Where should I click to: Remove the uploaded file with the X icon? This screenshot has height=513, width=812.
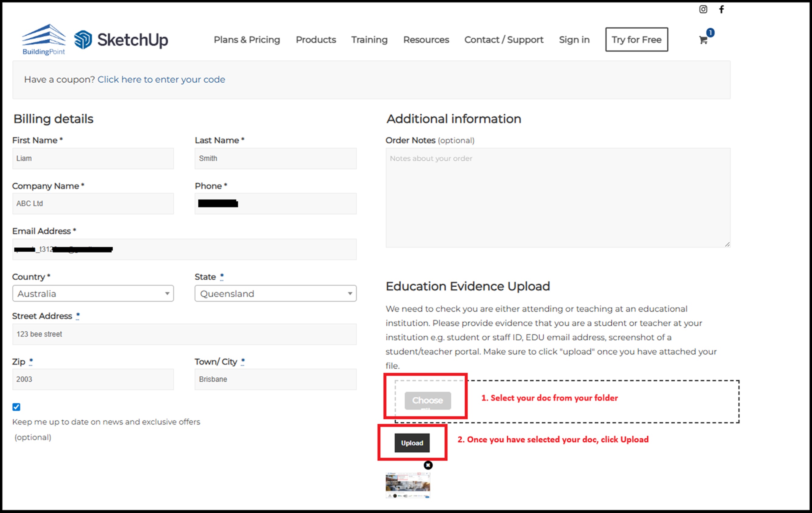click(x=427, y=465)
